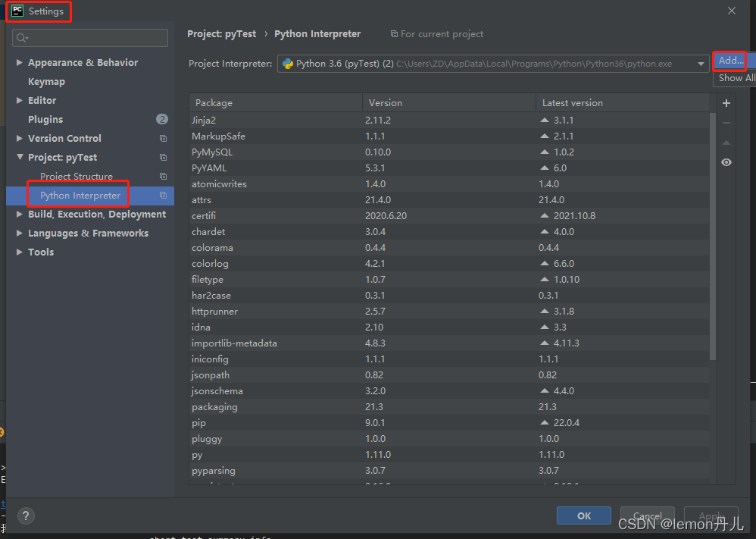The image size is (756, 539).
Task: Click project-level icon beside Project: pyTest
Action: point(163,158)
